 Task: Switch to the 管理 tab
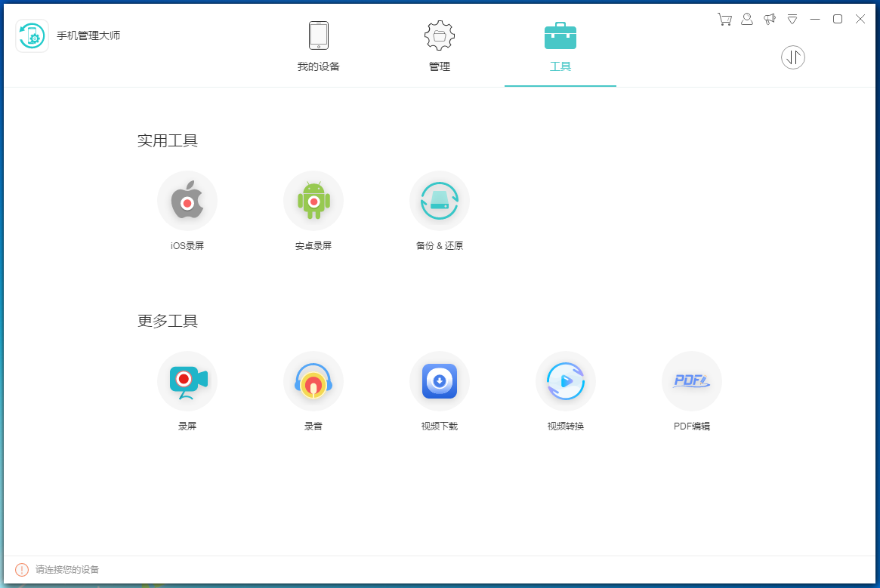click(440, 47)
